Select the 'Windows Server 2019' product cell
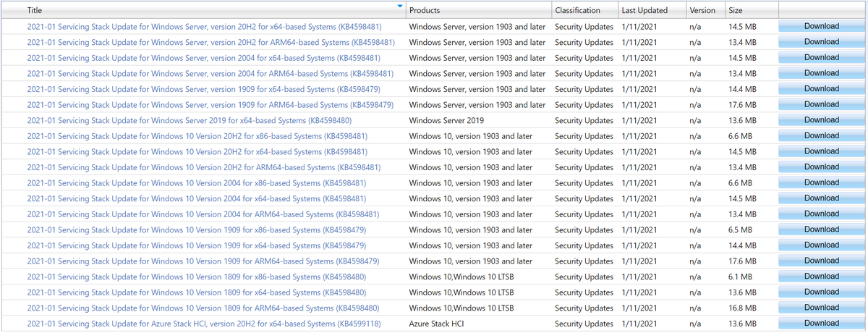This screenshot has width=868, height=333. point(446,121)
